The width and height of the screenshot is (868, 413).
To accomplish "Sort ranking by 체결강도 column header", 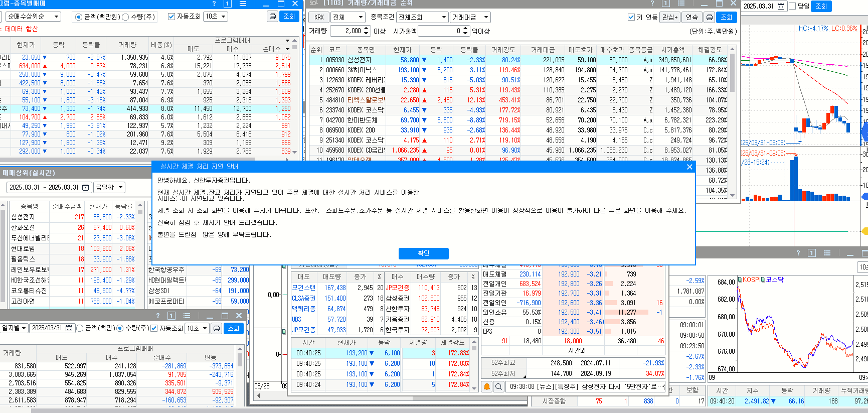I will click(x=710, y=50).
